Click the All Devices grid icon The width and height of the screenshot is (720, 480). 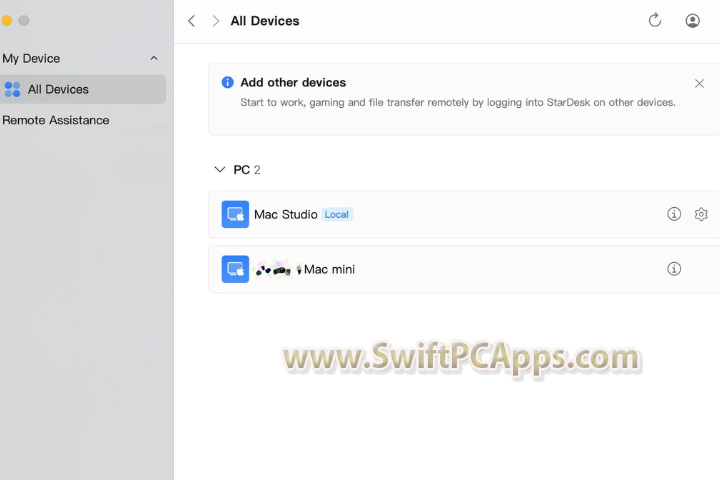pos(12,89)
